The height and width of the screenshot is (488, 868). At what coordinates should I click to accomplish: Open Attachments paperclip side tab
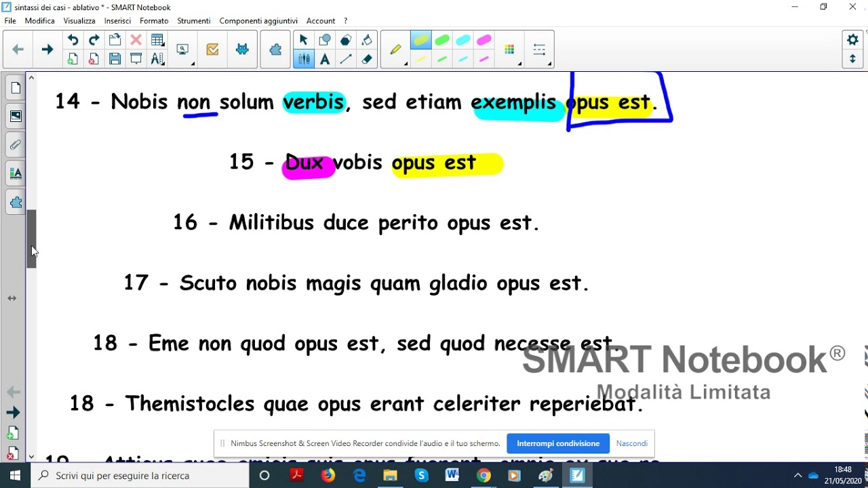point(16,145)
